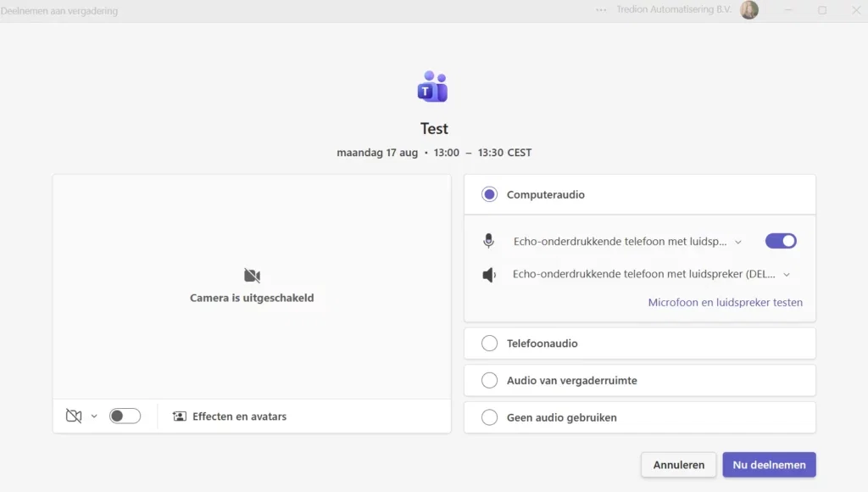This screenshot has height=492, width=868.
Task: Click the Nu deelnemen button
Action: tap(769, 465)
